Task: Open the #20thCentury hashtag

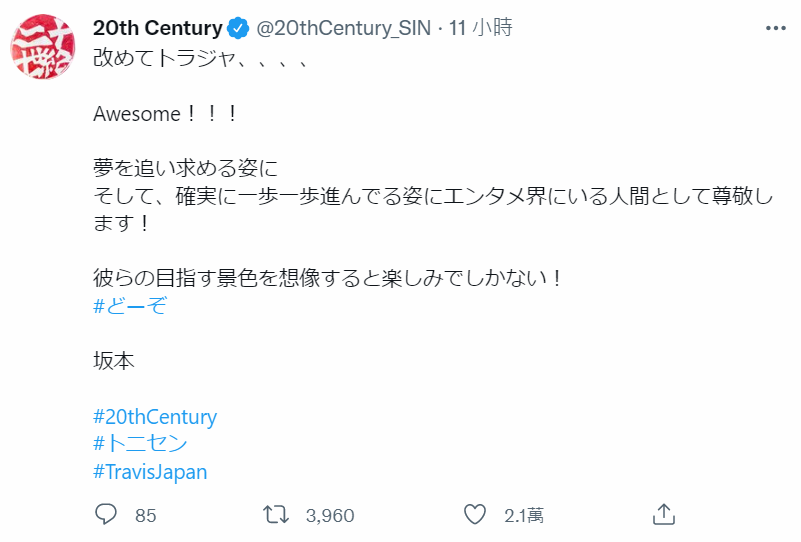Action: click(155, 416)
